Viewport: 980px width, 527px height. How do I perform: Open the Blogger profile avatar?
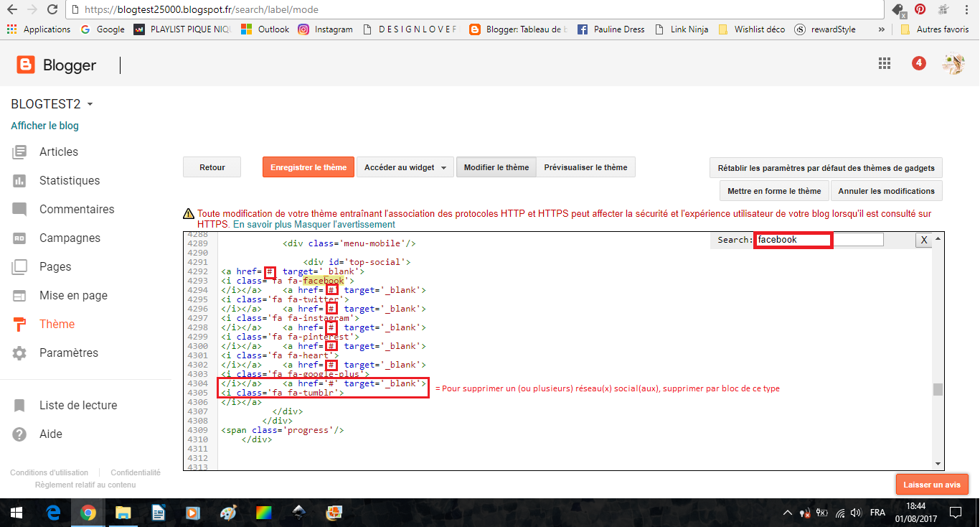pyautogui.click(x=953, y=64)
